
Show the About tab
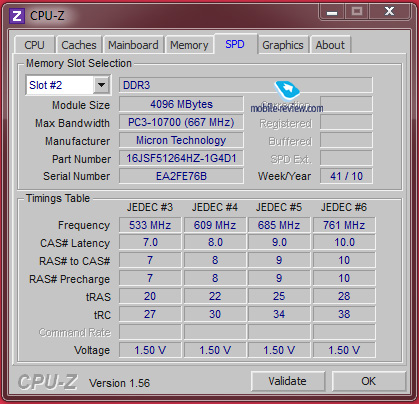point(330,45)
